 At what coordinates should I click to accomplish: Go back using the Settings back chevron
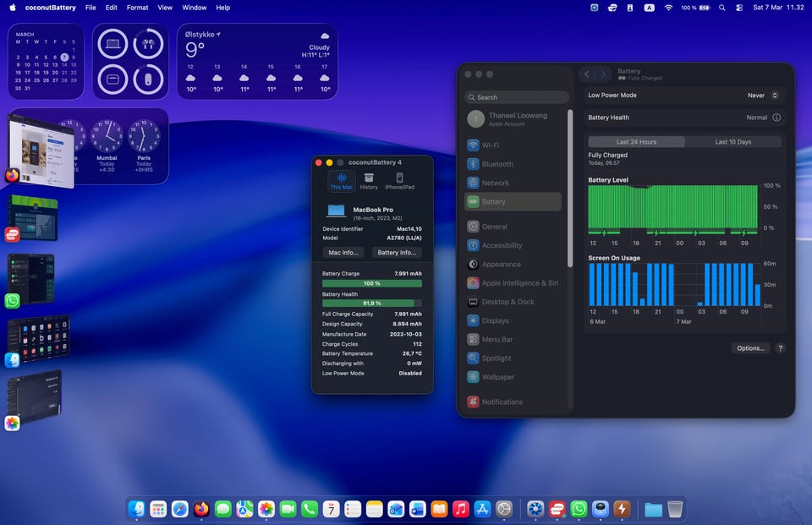tap(588, 74)
